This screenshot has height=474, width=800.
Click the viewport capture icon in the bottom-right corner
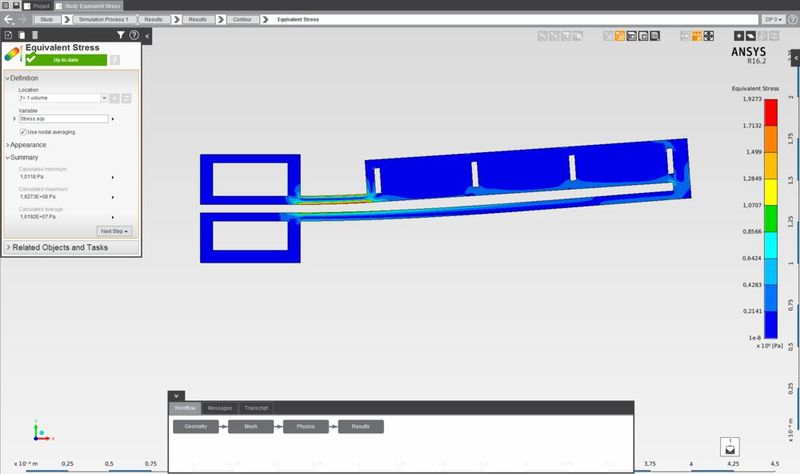point(730,447)
